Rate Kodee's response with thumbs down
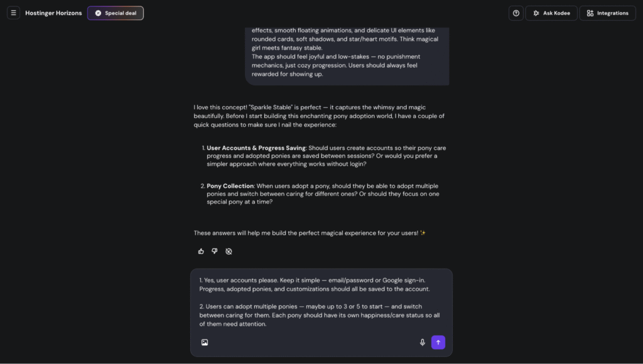 point(215,251)
